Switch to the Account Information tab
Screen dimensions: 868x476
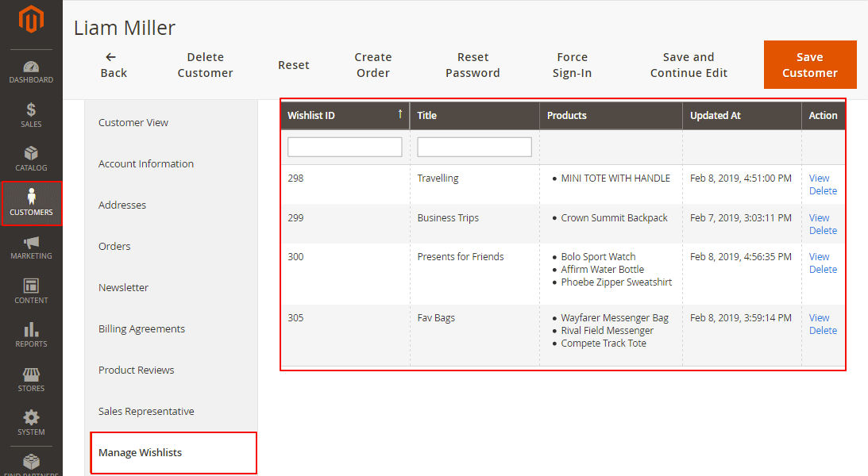146,164
